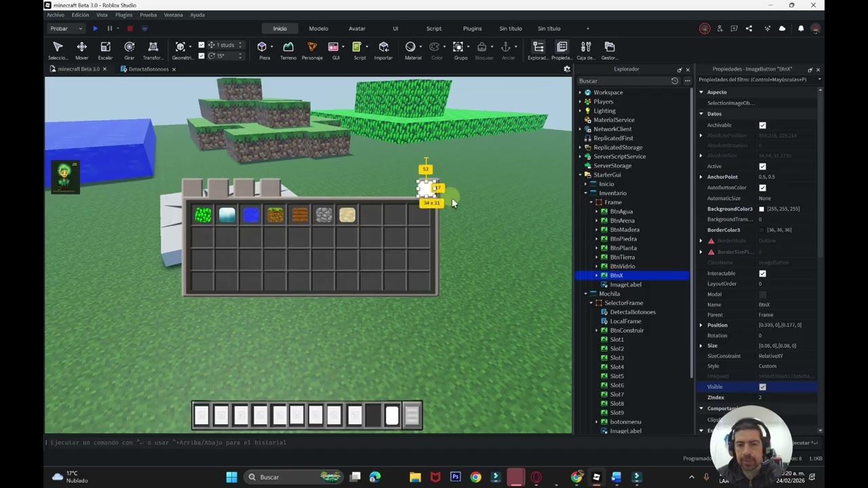Expand the Workspace tree node
The width and height of the screenshot is (868, 488).
click(580, 93)
